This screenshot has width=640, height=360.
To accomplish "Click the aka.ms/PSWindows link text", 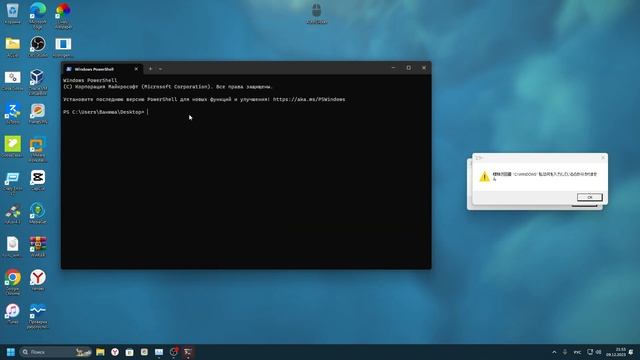I will point(309,99).
